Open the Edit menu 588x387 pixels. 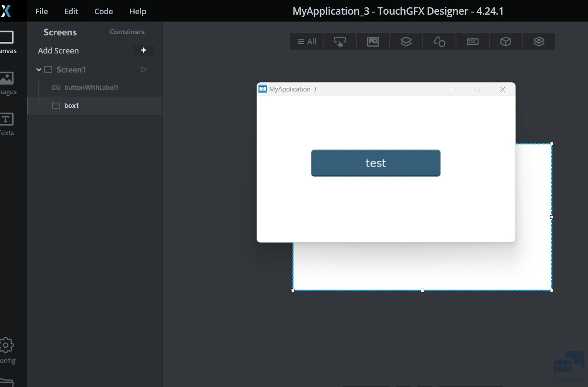click(x=71, y=11)
